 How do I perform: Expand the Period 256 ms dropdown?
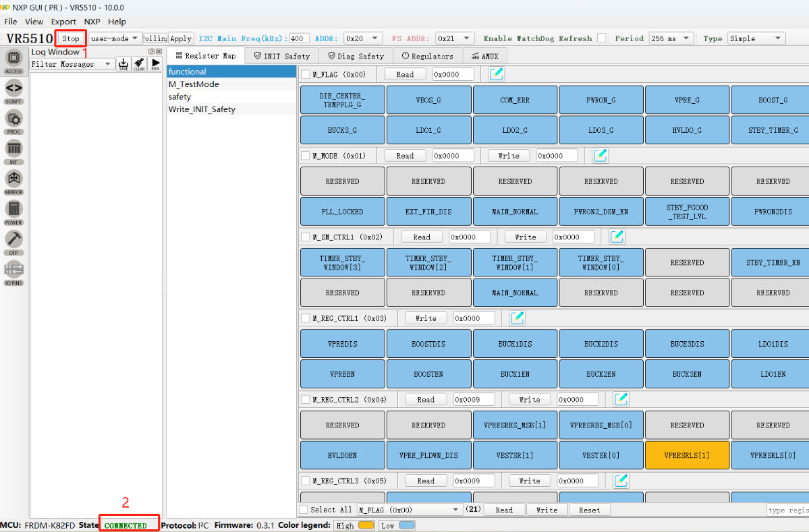[670, 38]
